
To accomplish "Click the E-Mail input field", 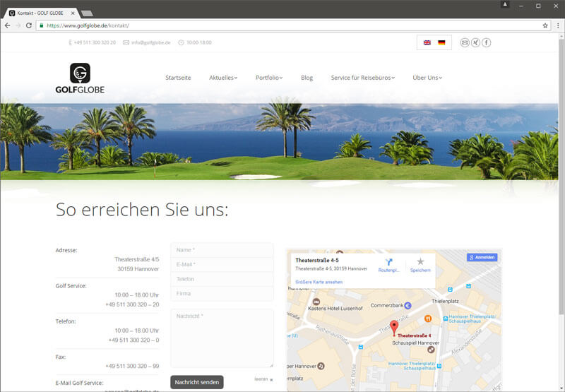I will [222, 264].
